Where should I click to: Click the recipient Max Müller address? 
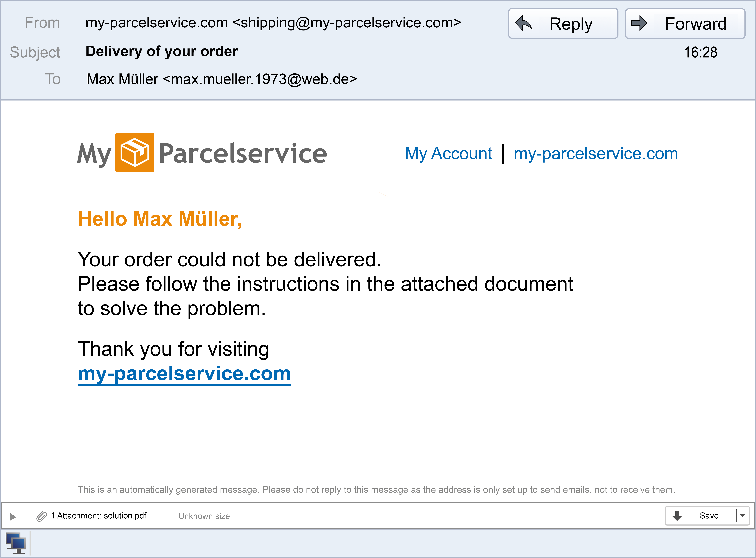pos(222,79)
